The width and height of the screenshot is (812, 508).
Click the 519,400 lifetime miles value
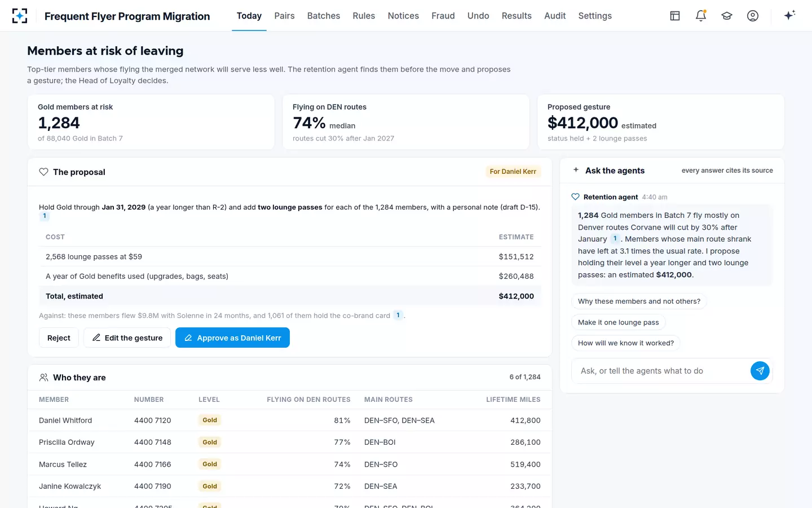(526, 465)
